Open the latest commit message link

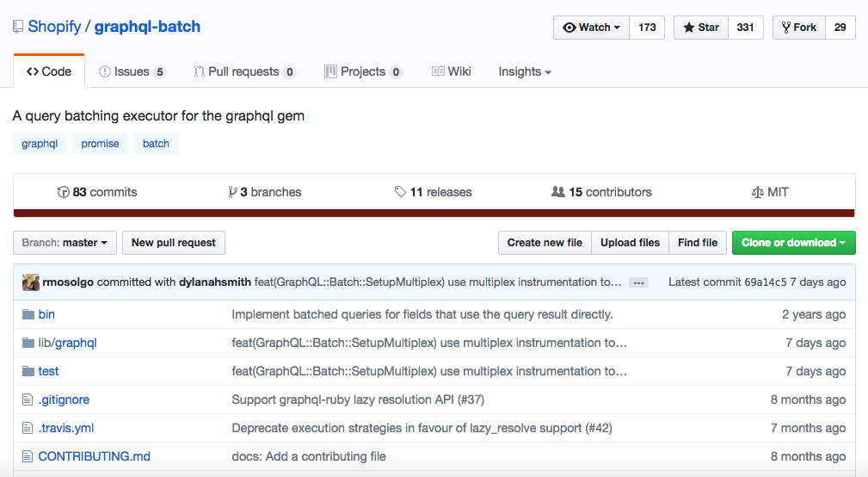pyautogui.click(x=438, y=282)
